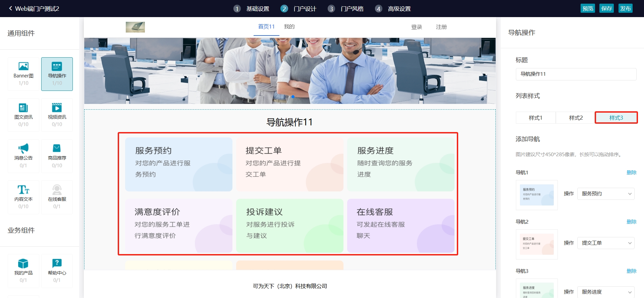The width and height of the screenshot is (644, 298).
Task: Open the 满意度评价 navigation card
Action: click(x=179, y=226)
